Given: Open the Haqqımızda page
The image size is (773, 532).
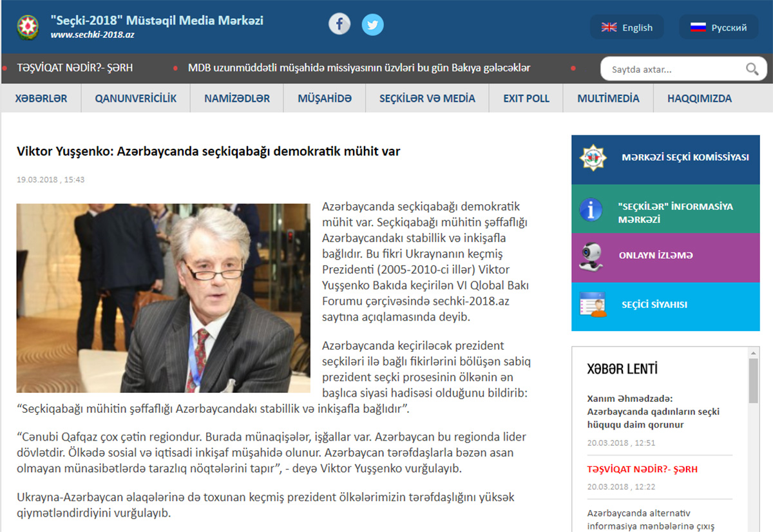Looking at the screenshot, I should [700, 99].
